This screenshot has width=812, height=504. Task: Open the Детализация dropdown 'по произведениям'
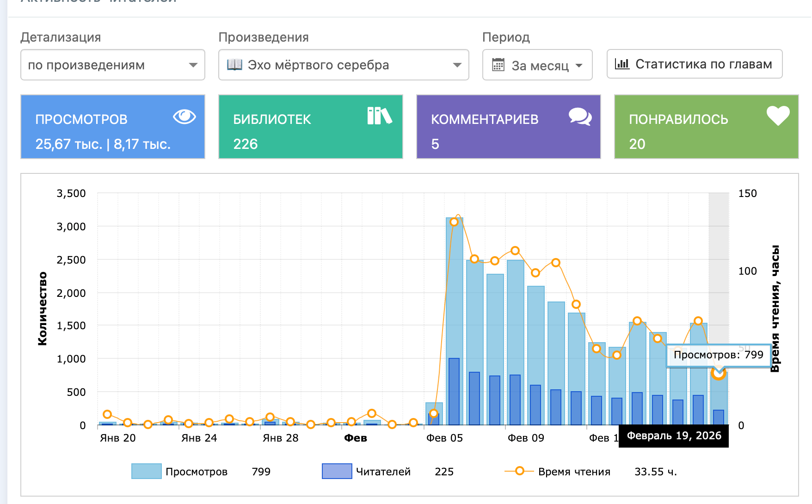tap(113, 65)
